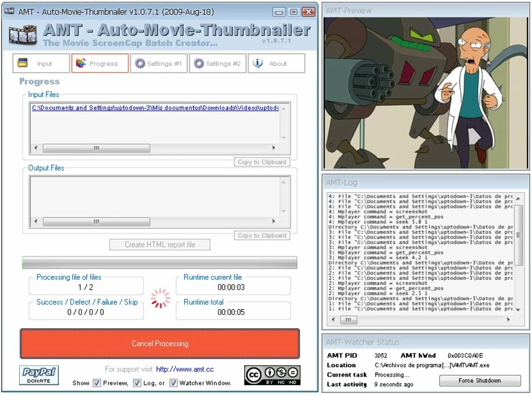The image size is (532, 396).
Task: Click the "1 / 2" processing file count
Action: (86, 287)
